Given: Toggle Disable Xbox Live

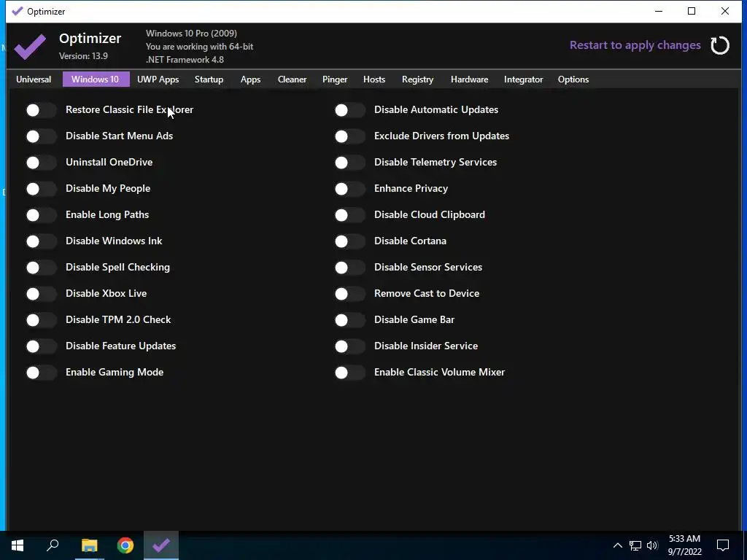Looking at the screenshot, I should (41, 293).
